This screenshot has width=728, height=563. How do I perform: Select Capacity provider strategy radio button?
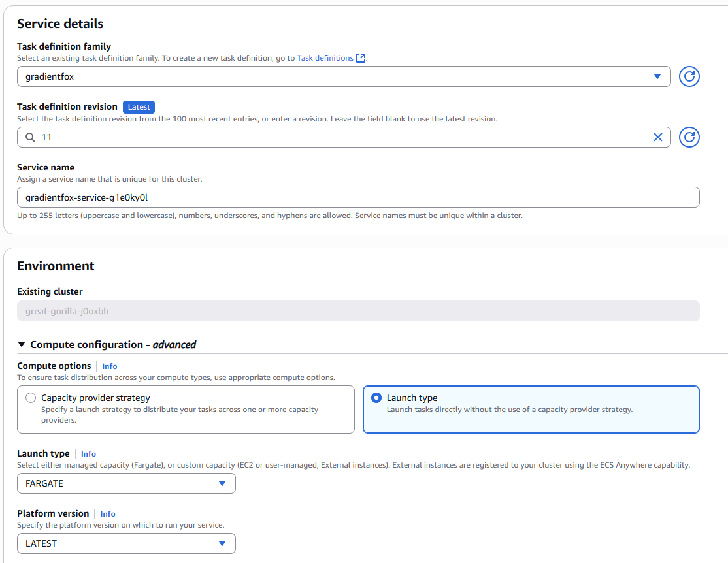(x=30, y=398)
